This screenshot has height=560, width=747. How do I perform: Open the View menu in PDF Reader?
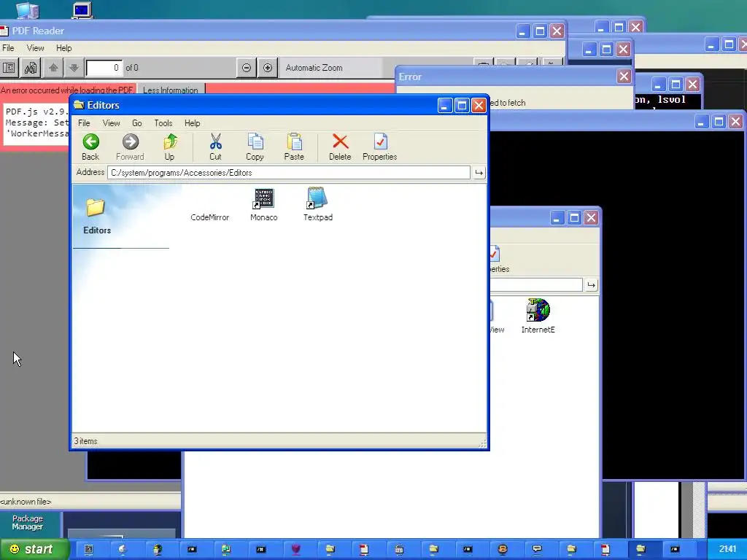point(35,48)
